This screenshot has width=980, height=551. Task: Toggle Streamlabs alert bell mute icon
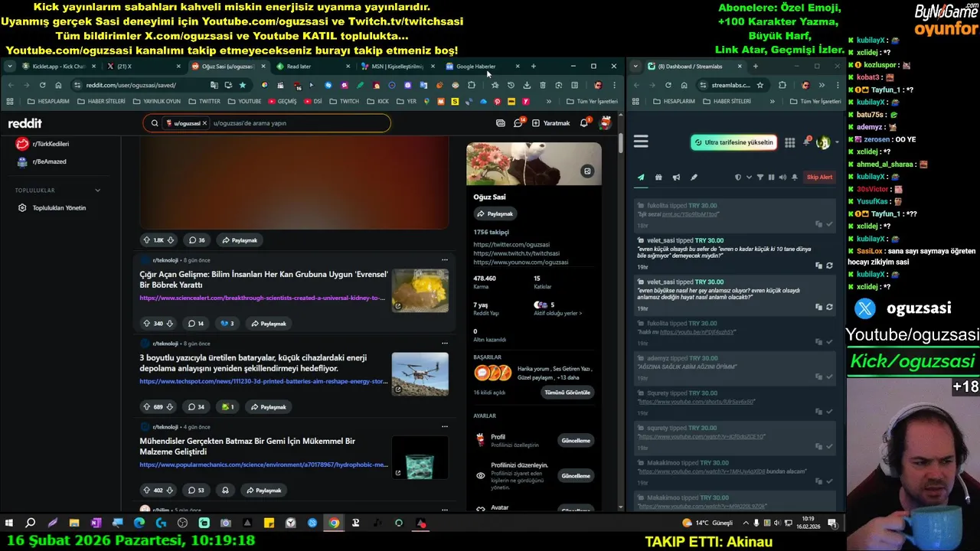coord(794,177)
